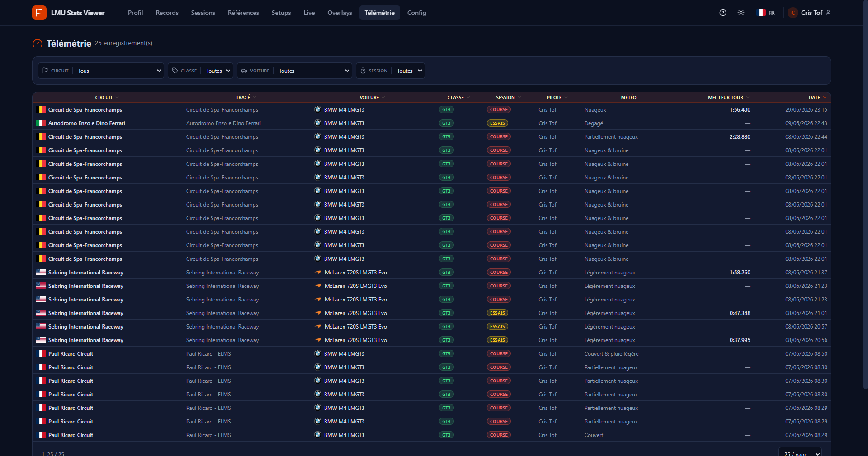Click the Circuit filter tag icon
The height and width of the screenshot is (456, 868).
45,71
